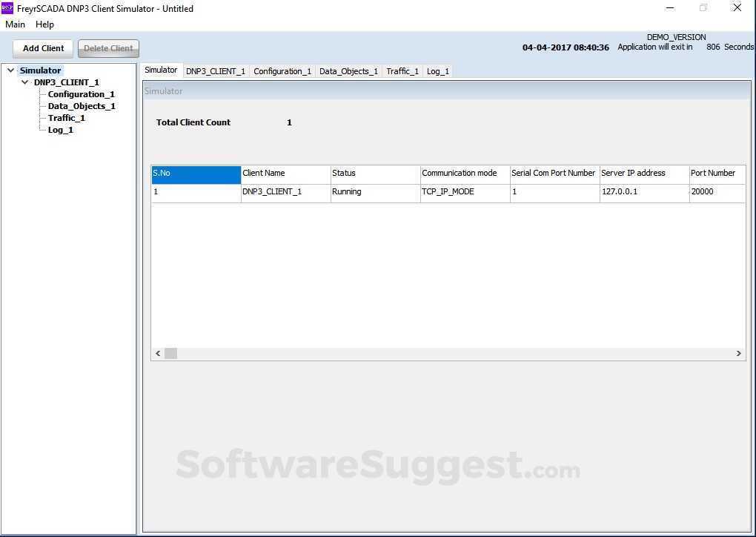Click the Add Client button
The width and height of the screenshot is (756, 537).
[42, 47]
